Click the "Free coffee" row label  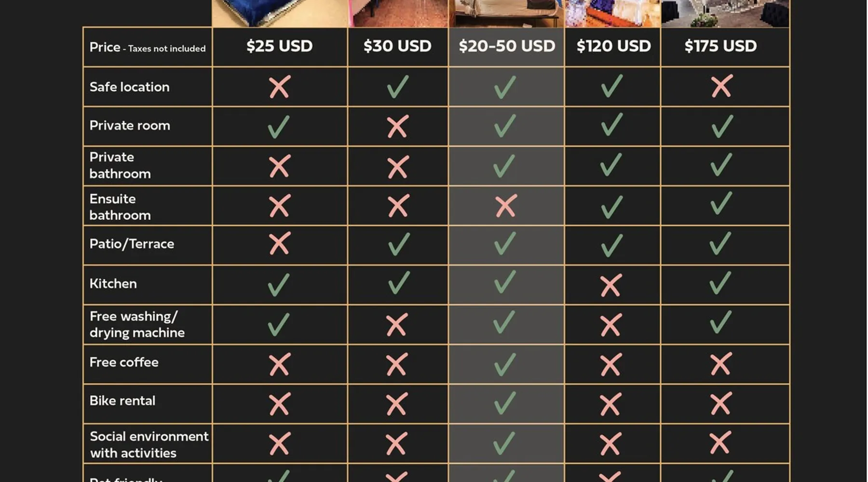pyautogui.click(x=124, y=362)
